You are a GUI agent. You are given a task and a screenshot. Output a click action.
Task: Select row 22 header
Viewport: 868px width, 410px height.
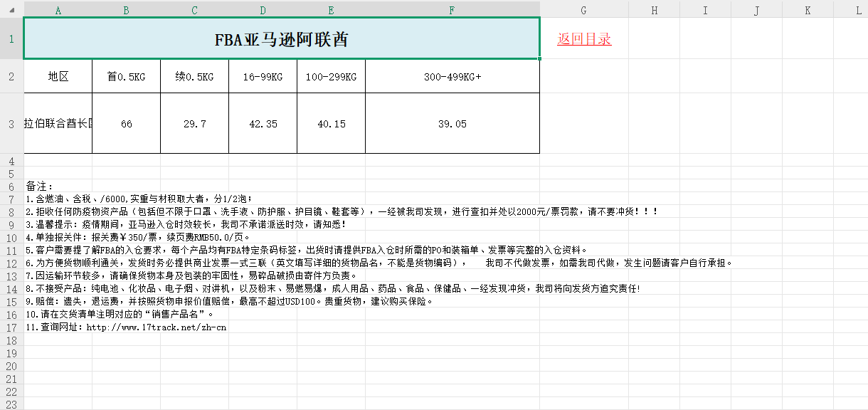click(11, 391)
